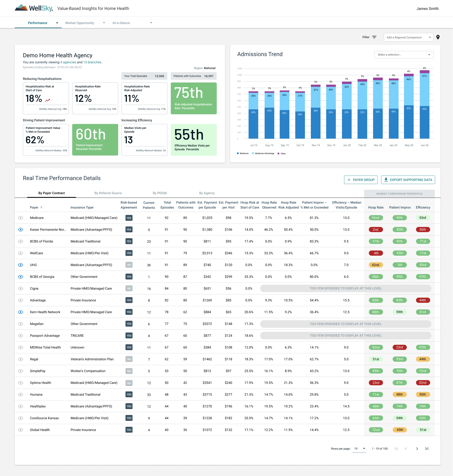Open the Rows per page dropdown
This screenshot has width=453, height=476.
click(359, 449)
